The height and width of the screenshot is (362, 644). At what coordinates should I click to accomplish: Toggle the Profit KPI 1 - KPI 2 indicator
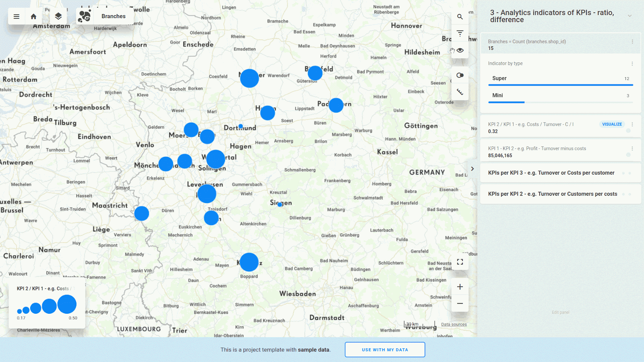(x=628, y=155)
